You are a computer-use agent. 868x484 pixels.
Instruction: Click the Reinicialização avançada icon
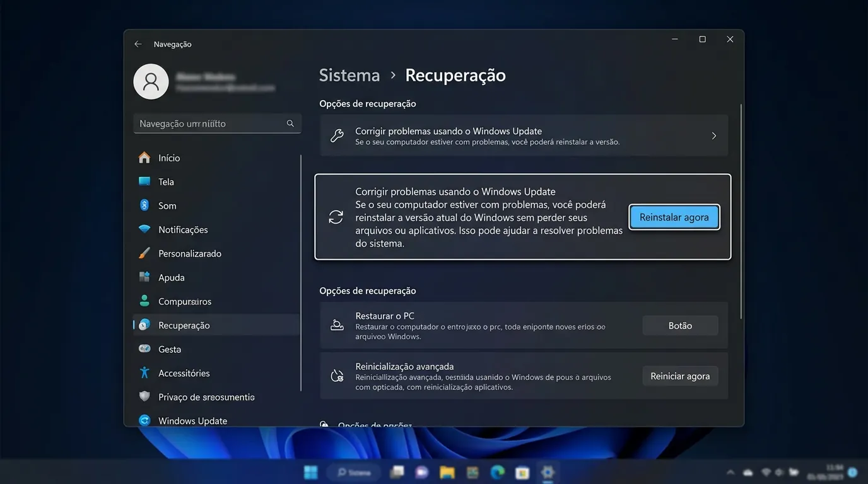[337, 376]
